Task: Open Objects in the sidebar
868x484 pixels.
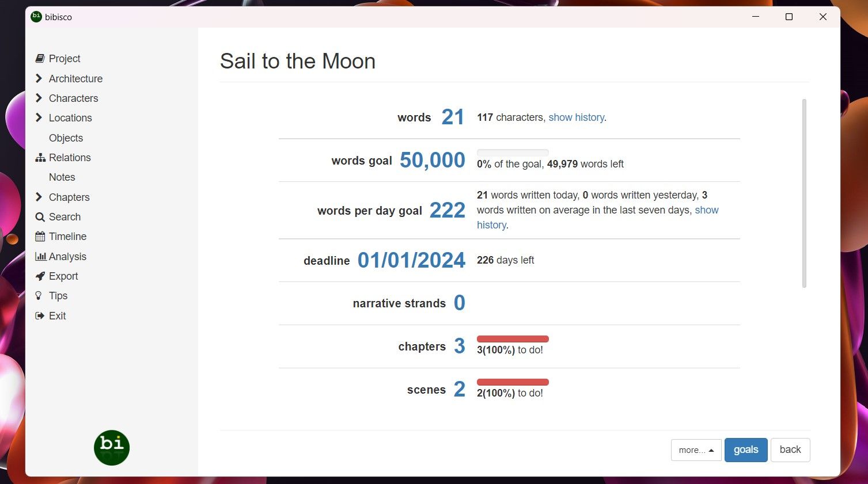Action: (x=66, y=138)
